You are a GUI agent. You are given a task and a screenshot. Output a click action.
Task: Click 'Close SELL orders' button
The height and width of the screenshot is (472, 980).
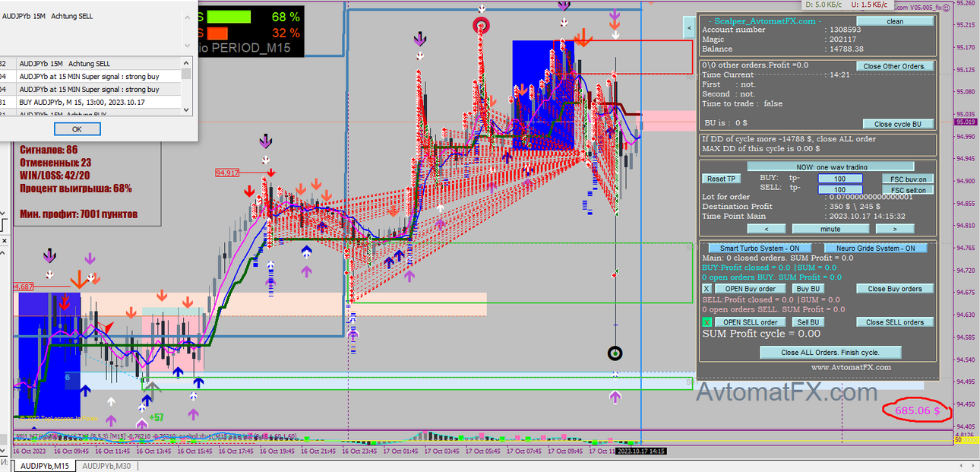tap(895, 322)
